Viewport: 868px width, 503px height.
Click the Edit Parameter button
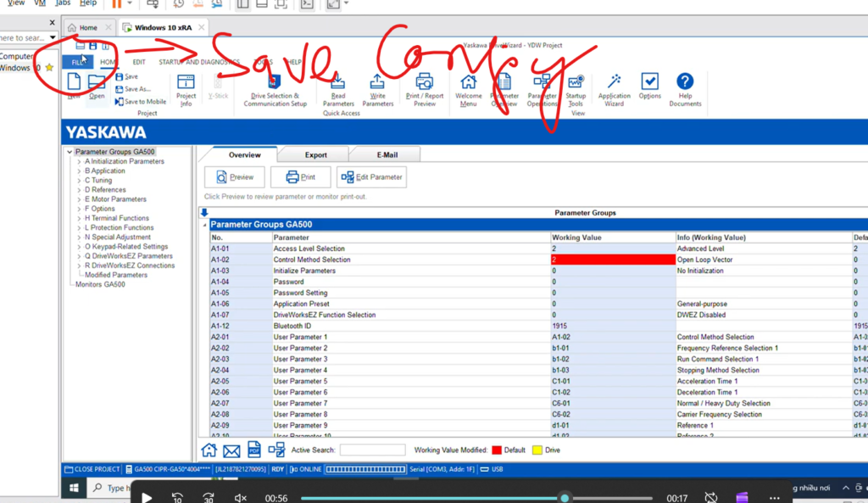click(371, 177)
